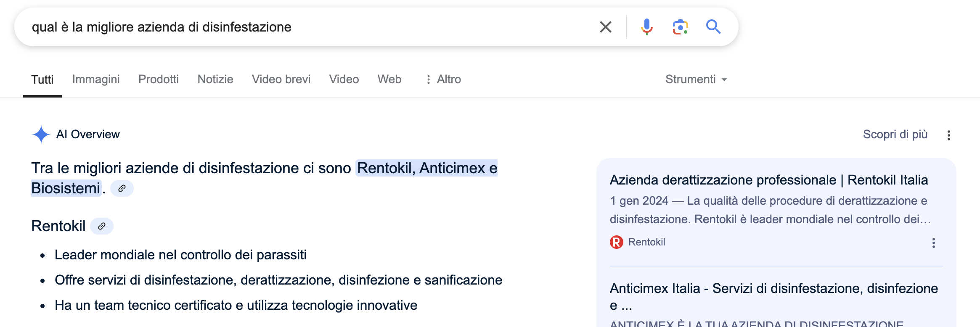The width and height of the screenshot is (980, 327).
Task: Click the AI Overview sparkle icon
Action: coord(41,134)
